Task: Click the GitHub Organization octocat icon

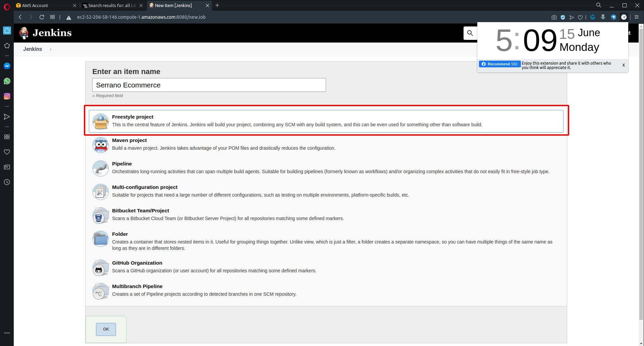Action: tap(101, 267)
